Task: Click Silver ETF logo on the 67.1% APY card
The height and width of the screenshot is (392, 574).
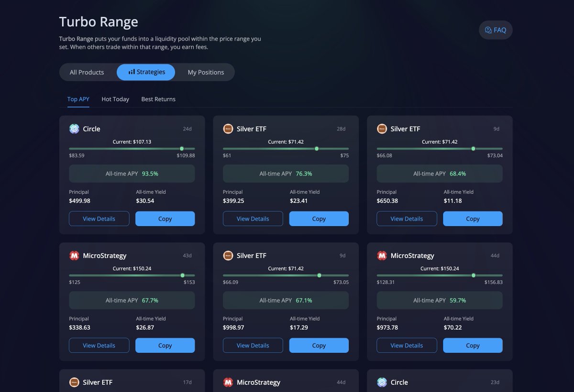Action: 228,255
